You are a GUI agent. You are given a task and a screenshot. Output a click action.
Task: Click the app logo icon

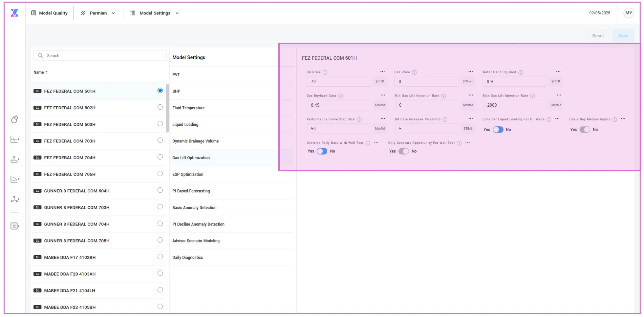pyautogui.click(x=14, y=13)
